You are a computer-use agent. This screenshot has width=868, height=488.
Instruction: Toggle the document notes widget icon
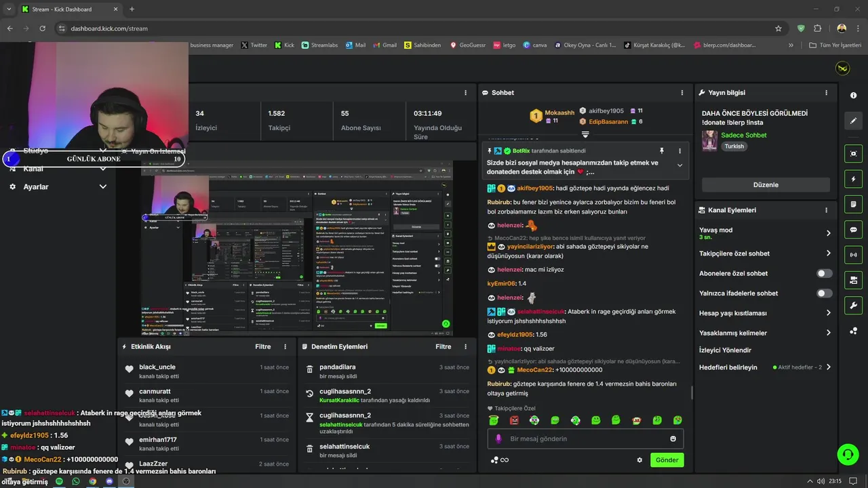click(853, 204)
